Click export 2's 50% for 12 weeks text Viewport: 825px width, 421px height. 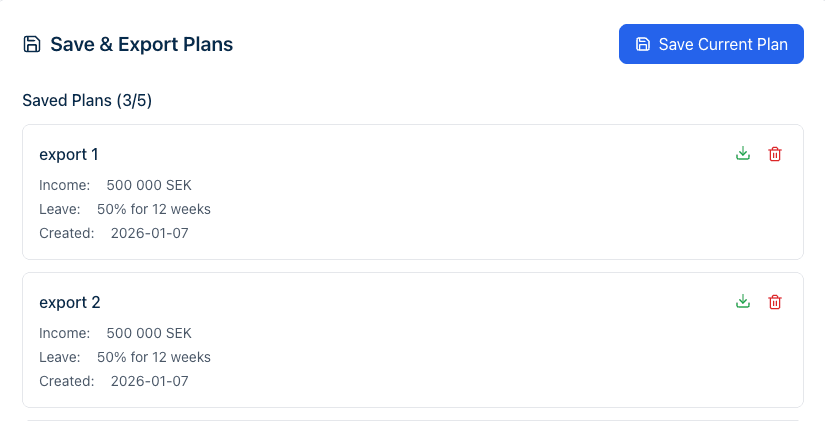(154, 357)
